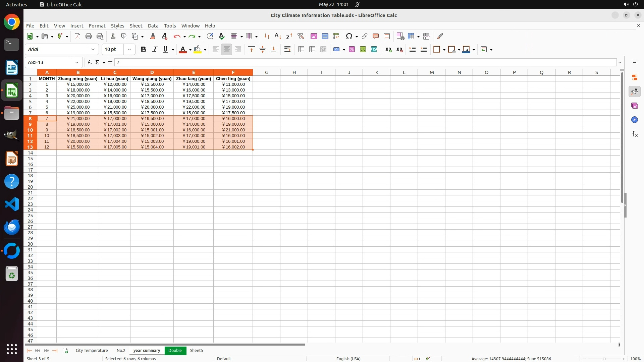Open the font size dropdown

pyautogui.click(x=129, y=49)
